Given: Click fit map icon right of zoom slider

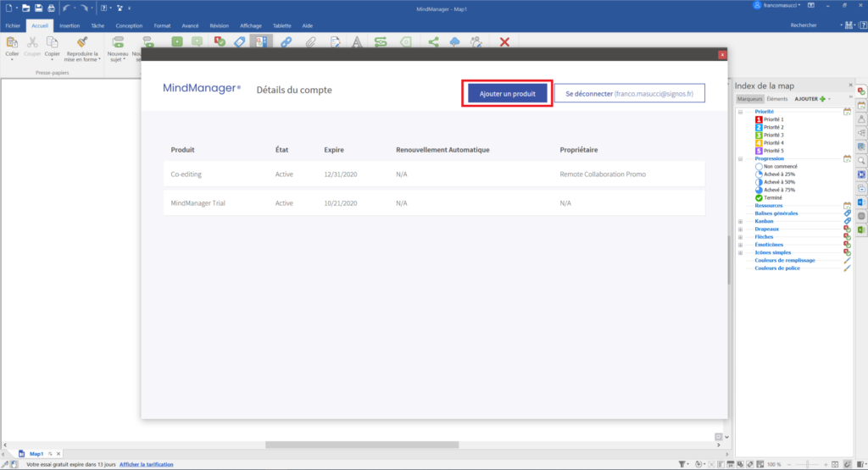Looking at the screenshot, I should (x=835, y=464).
